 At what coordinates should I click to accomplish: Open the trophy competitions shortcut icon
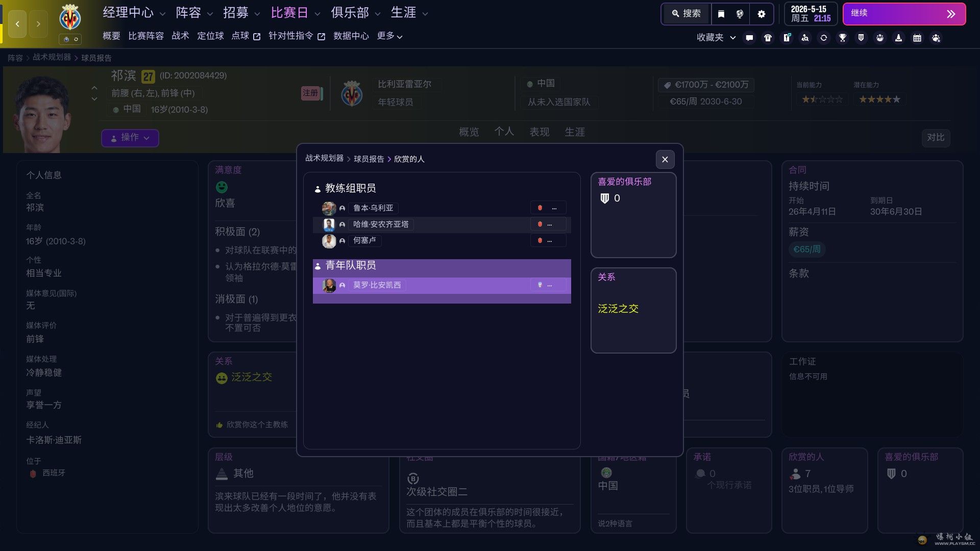pyautogui.click(x=842, y=38)
